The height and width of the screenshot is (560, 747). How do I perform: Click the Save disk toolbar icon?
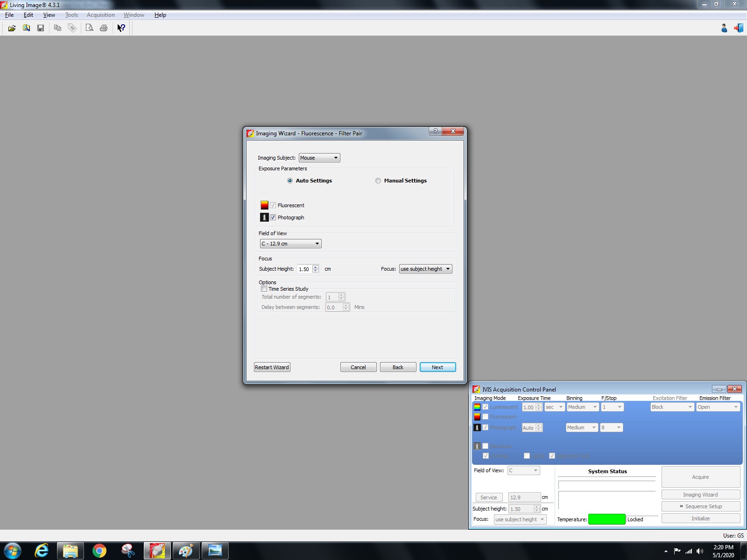pos(41,28)
